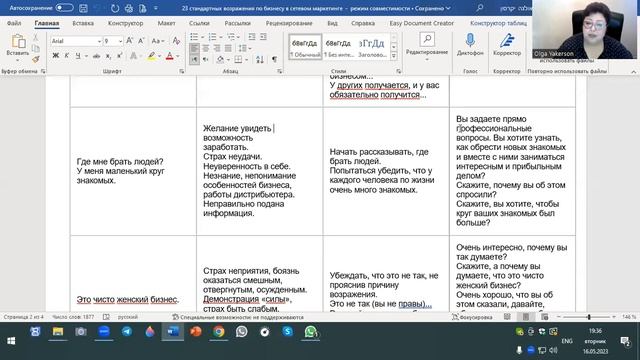Switch to the Рецензирование tab

tap(289, 23)
